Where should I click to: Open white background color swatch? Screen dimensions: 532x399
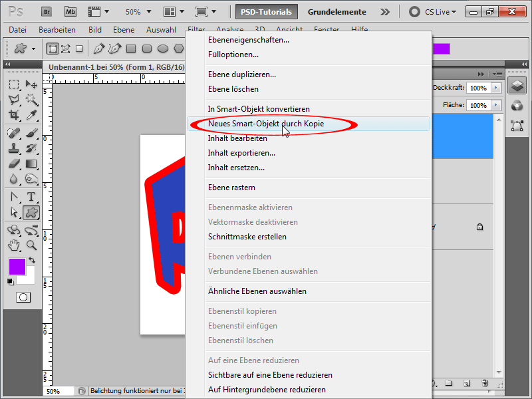30,278
